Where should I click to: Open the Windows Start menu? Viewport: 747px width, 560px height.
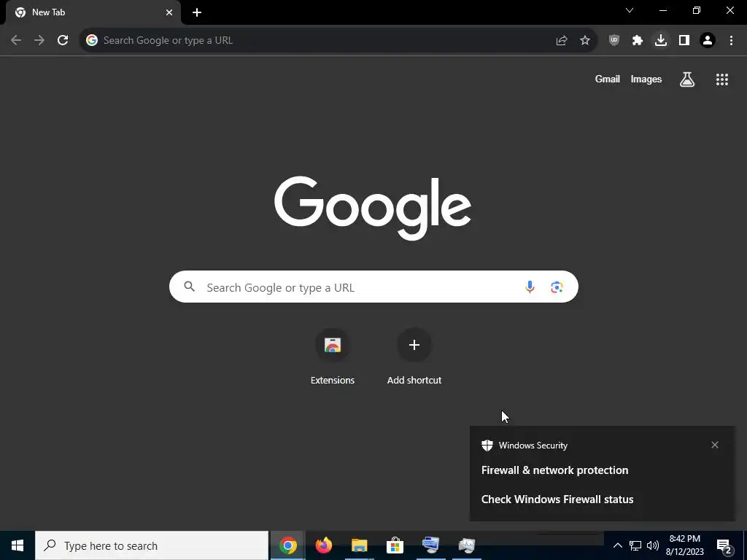point(18,545)
